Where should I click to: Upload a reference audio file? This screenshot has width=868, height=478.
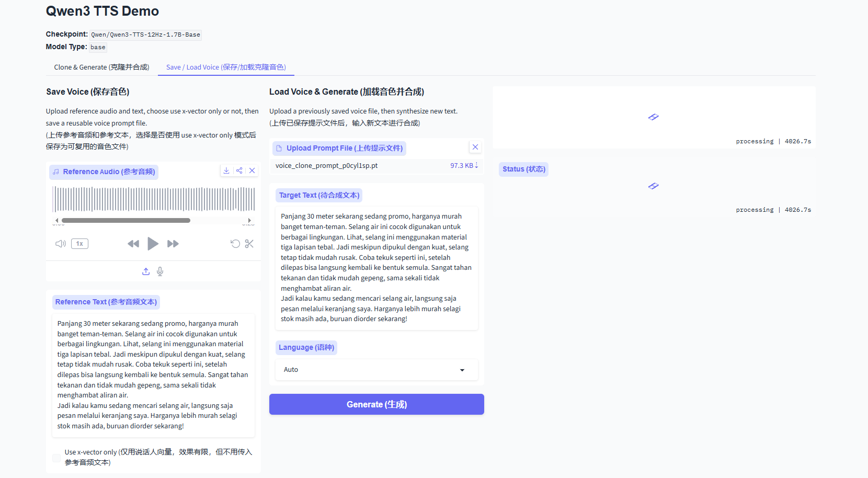146,271
